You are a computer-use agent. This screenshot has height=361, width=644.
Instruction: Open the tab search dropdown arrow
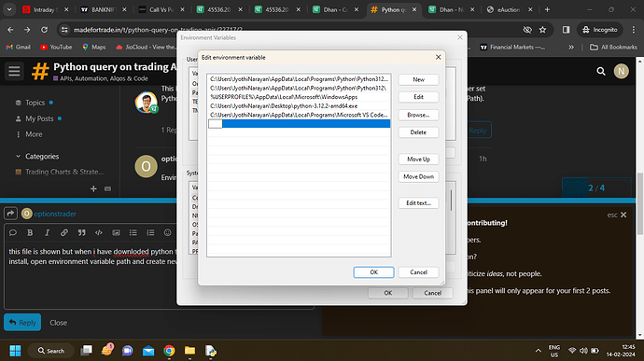click(9, 9)
